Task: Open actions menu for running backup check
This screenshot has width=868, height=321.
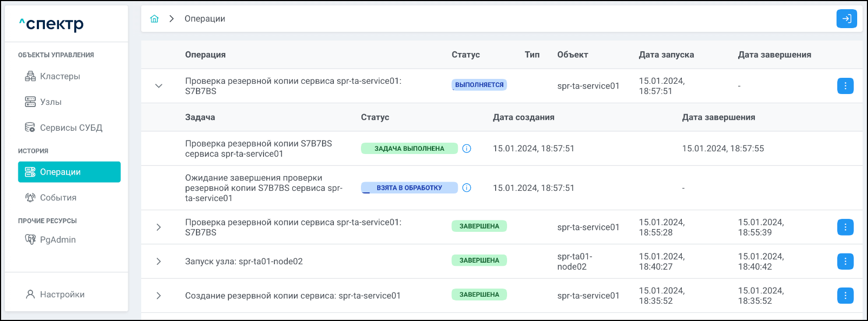Action: (845, 86)
